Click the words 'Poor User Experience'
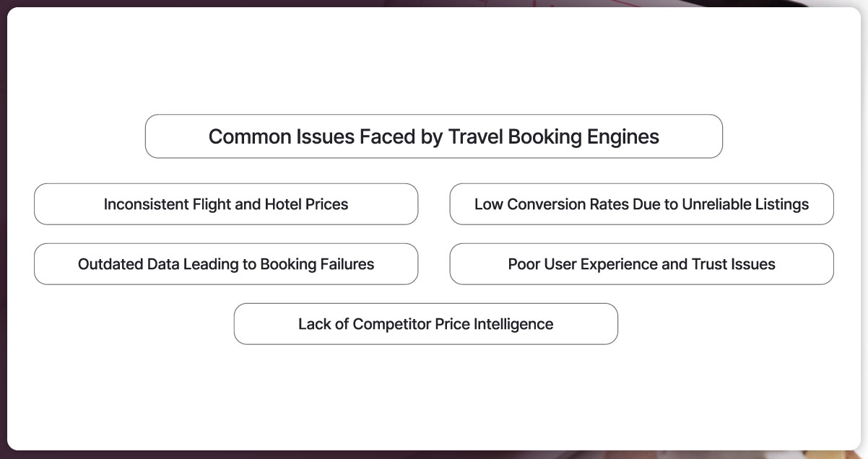 click(x=582, y=264)
